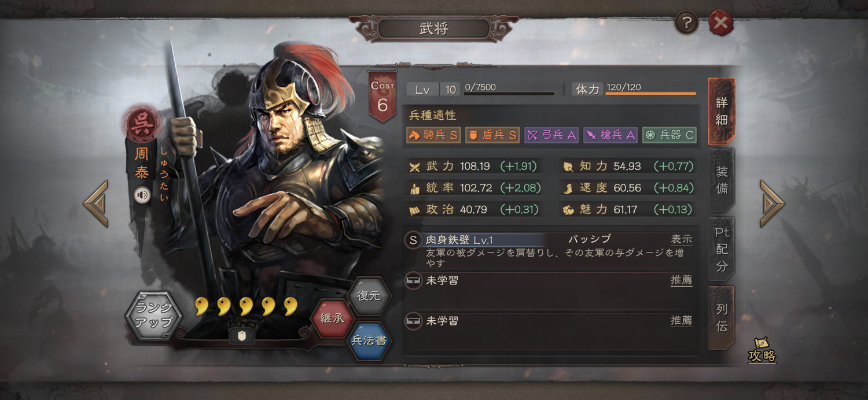Show details of 肉身鉄壁 skill via 表示

[x=681, y=239]
